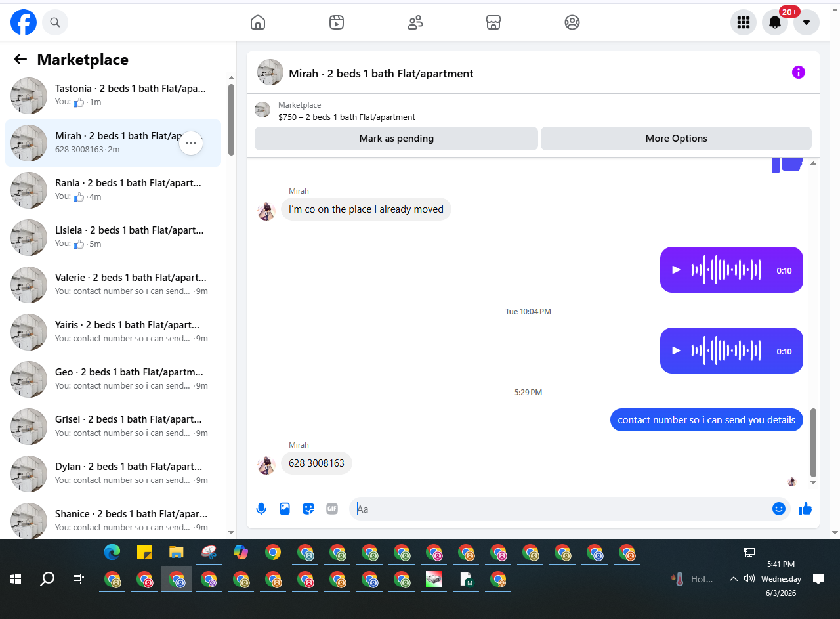Image resolution: width=840 pixels, height=619 pixels.
Task: Open the Facebook search icon
Action: point(55,22)
